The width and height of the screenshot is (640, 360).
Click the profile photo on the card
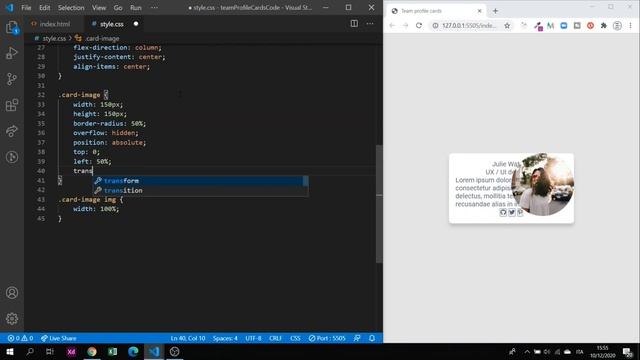coord(542,184)
